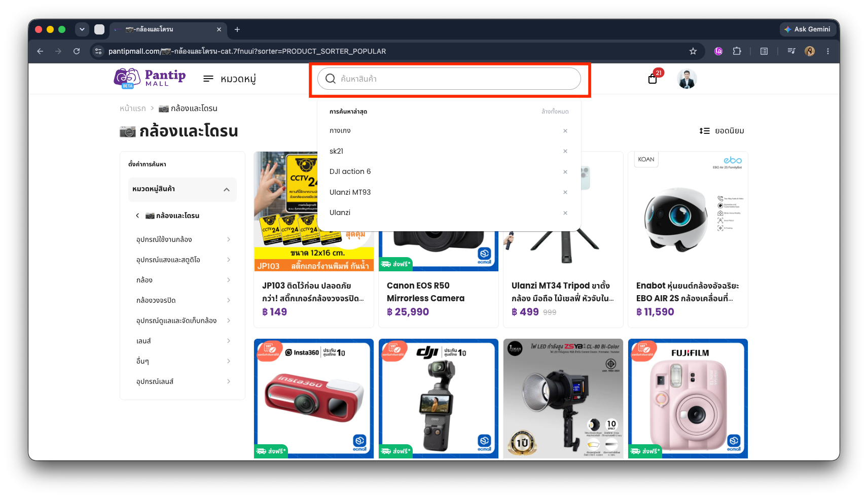
Task: Open Canon EOS R50 Mirrorless Camera listing
Action: [425, 292]
